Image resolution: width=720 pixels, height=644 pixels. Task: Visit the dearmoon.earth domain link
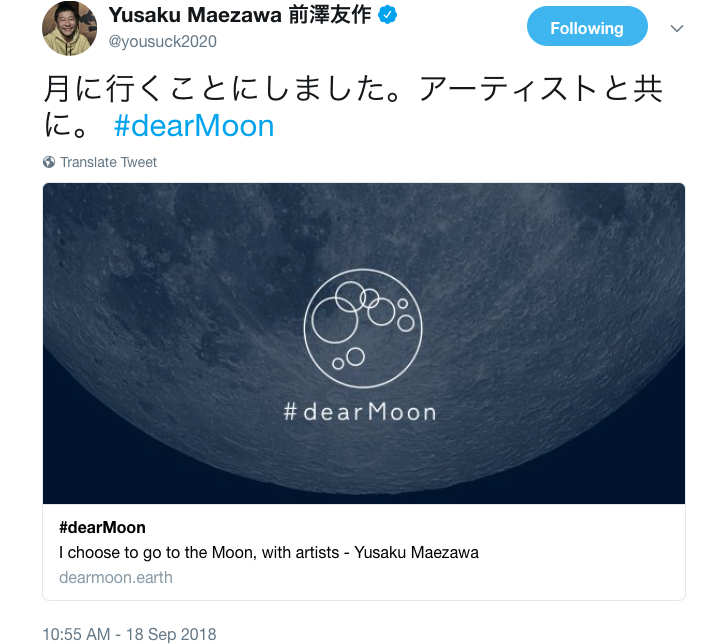(116, 577)
